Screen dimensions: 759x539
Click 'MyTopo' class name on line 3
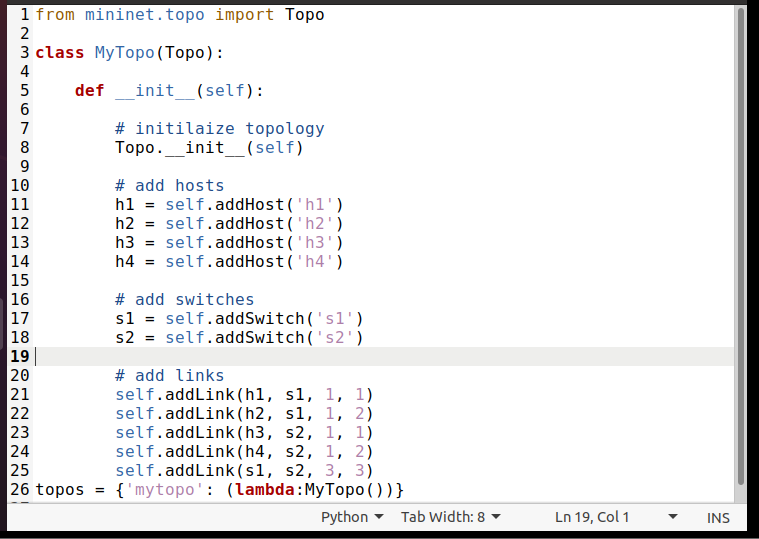coord(124,53)
